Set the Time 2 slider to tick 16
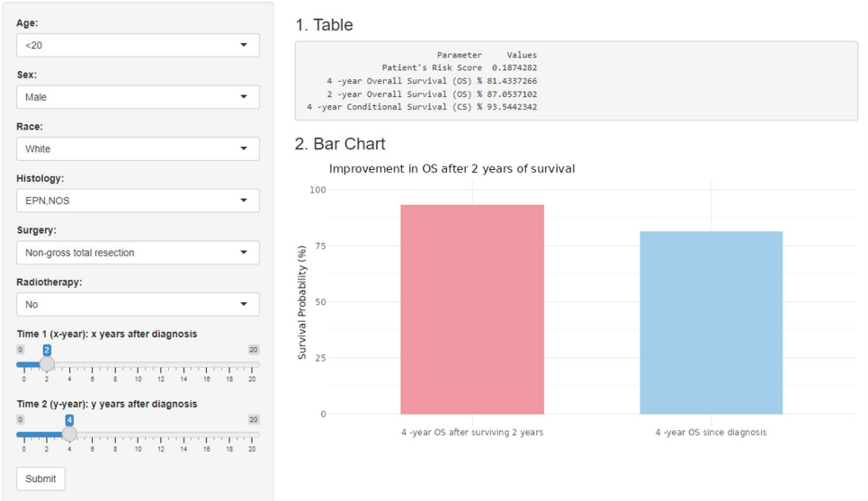The width and height of the screenshot is (868, 501). coord(207,434)
